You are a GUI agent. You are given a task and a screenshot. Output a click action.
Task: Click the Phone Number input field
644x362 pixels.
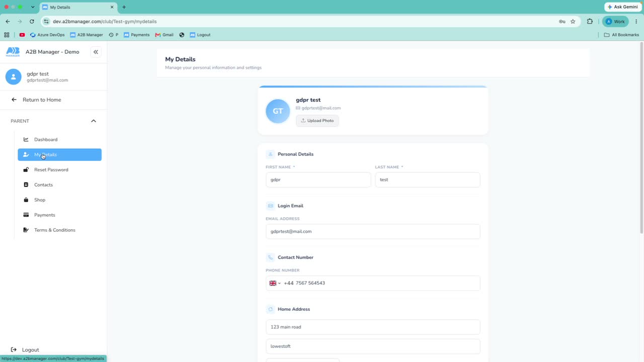pyautogui.click(x=373, y=283)
